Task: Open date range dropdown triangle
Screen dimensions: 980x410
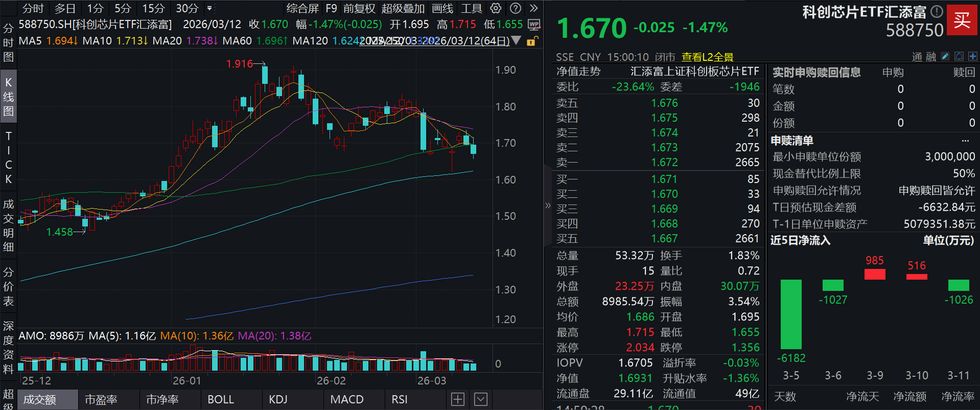Action: (517, 40)
